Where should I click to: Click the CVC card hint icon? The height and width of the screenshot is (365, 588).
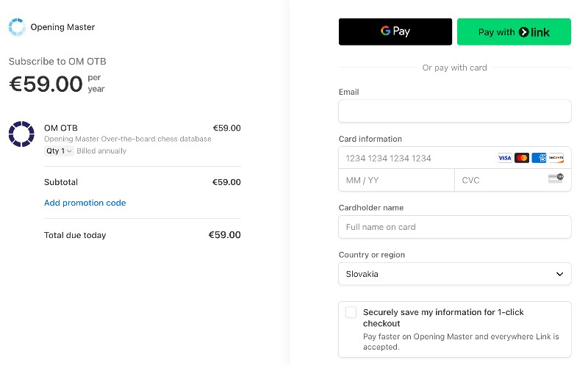556,178
